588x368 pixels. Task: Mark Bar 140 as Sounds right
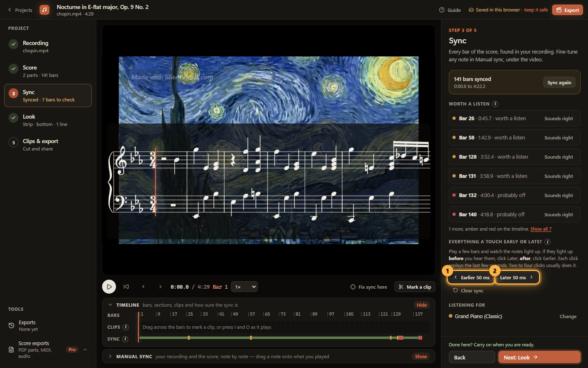(558, 215)
